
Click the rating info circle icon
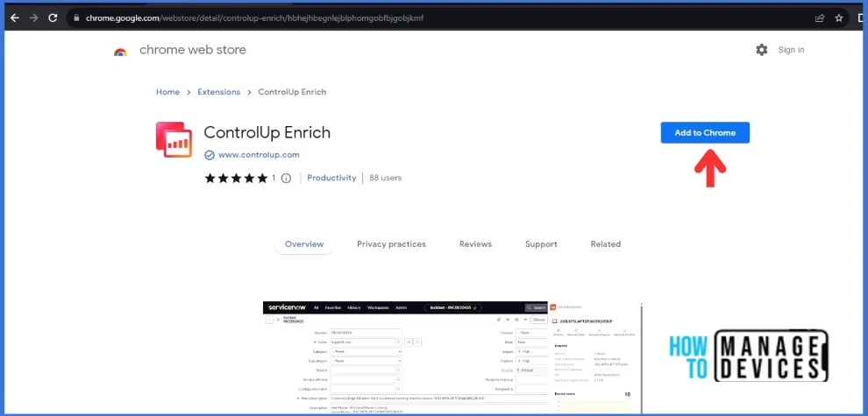286,178
